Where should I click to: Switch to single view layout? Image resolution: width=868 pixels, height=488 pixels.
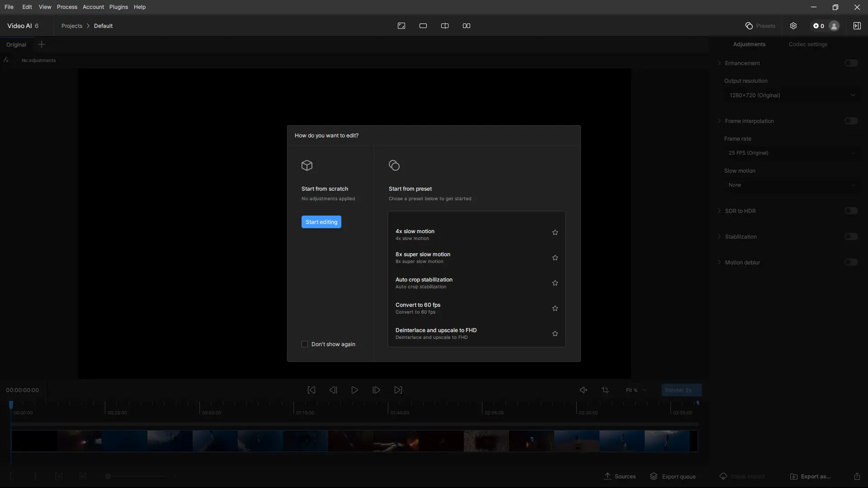tap(423, 26)
